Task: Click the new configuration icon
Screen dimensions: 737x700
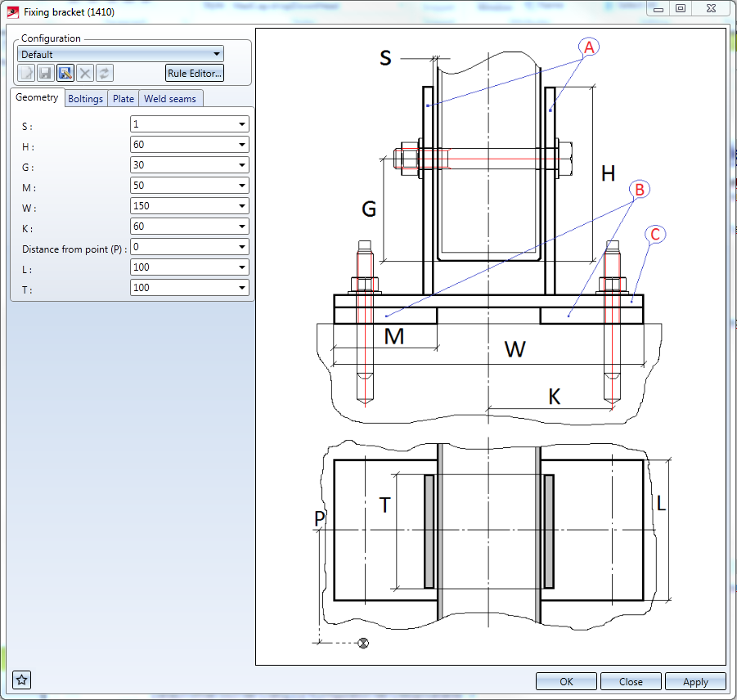Action: click(26, 73)
